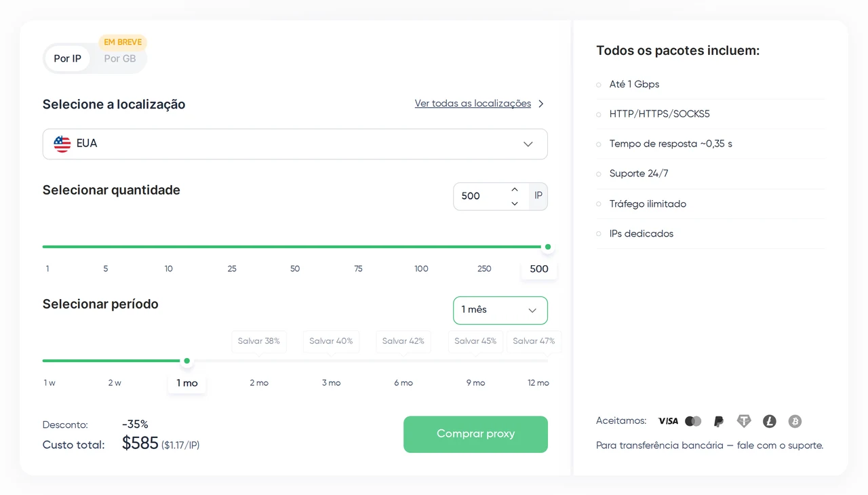The height and width of the screenshot is (495, 868).
Task: Choose the 2 w period
Action: pyautogui.click(x=115, y=383)
